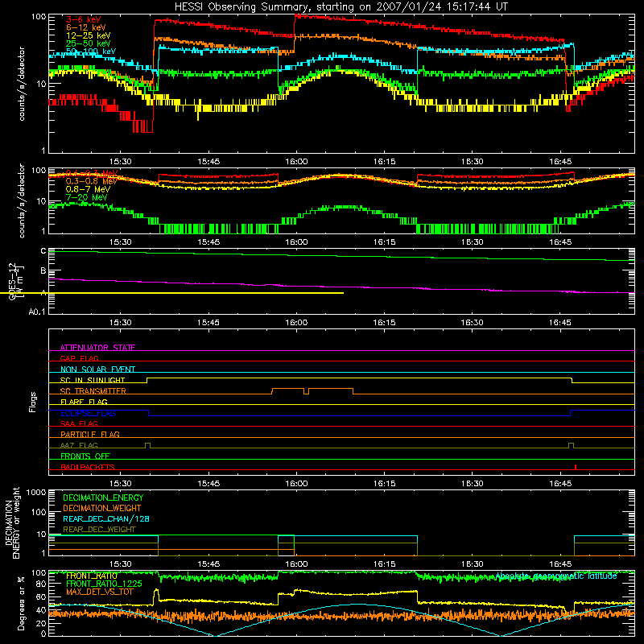Viewport: 644px width, 644px height.
Task: Click the 0.8-7 MeV legend label
Action: [88, 189]
